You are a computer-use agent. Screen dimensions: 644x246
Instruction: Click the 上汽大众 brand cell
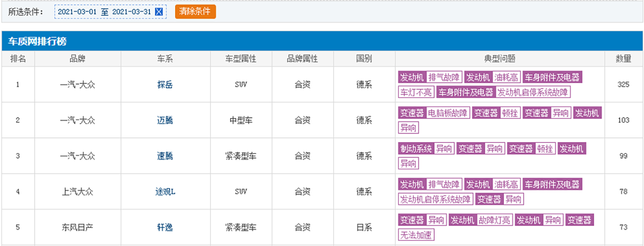click(78, 191)
